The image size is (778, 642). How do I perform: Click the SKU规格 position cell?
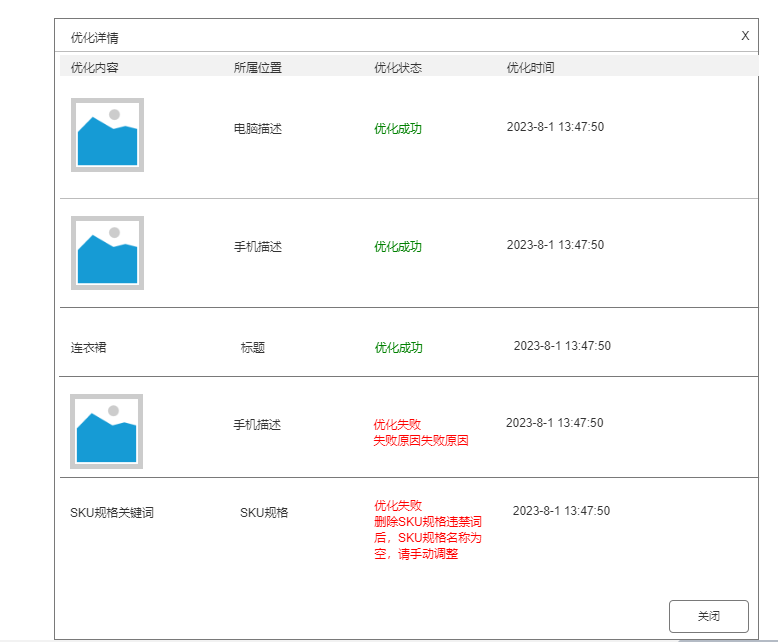click(264, 513)
